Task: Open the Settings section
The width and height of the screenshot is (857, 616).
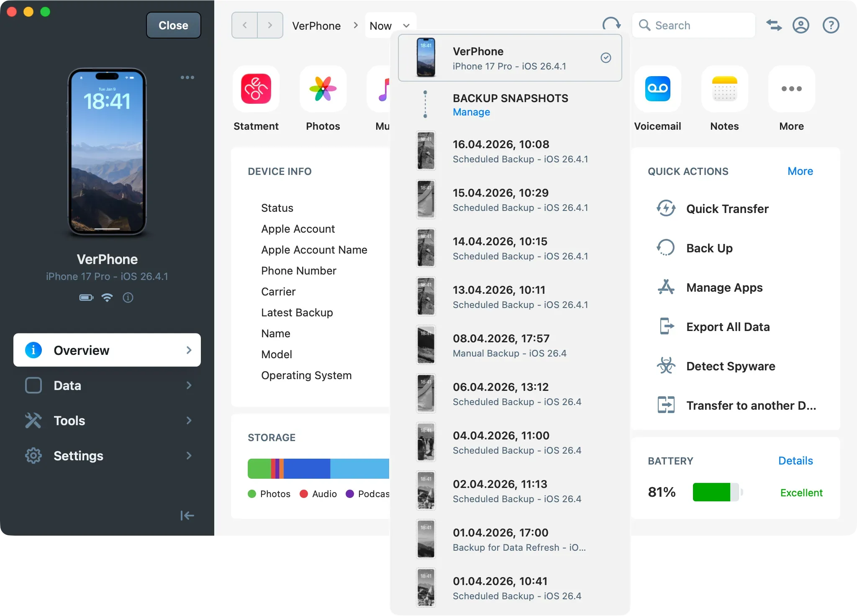Action: [107, 456]
